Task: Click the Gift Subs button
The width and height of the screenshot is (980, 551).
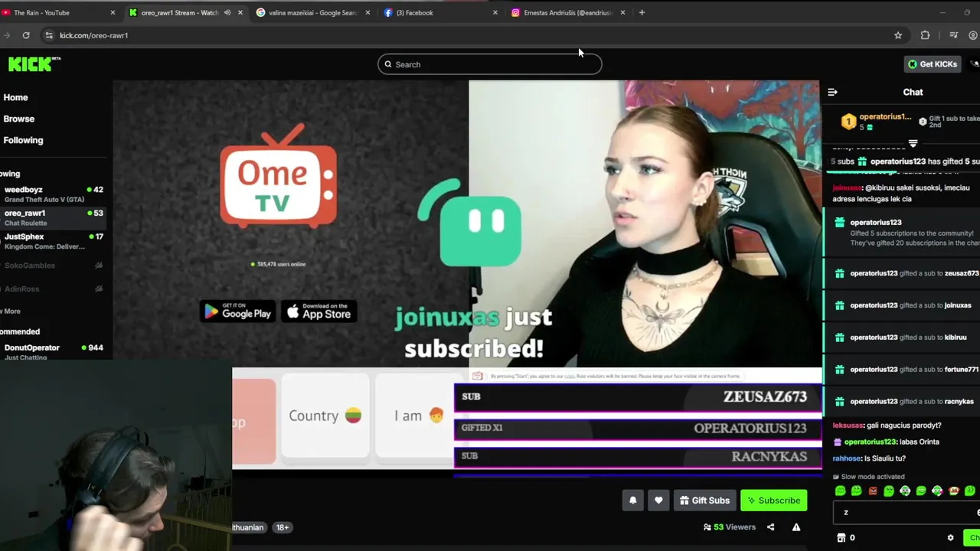Action: [x=704, y=500]
